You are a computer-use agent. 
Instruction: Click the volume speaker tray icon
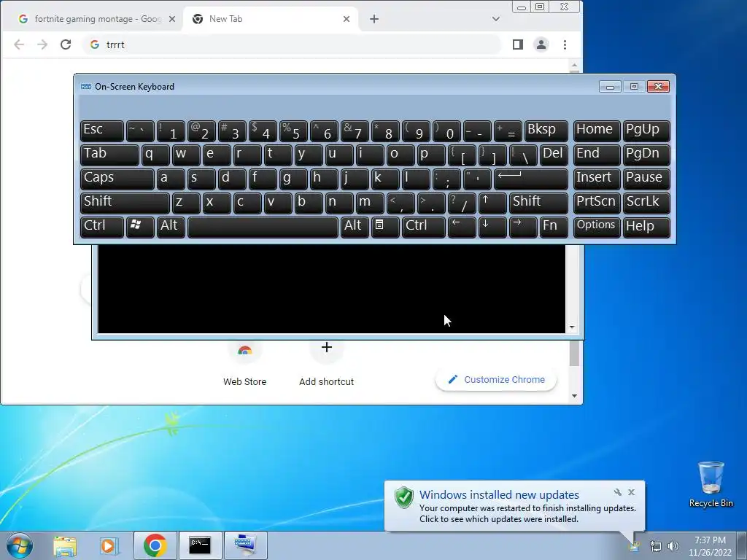[673, 546]
